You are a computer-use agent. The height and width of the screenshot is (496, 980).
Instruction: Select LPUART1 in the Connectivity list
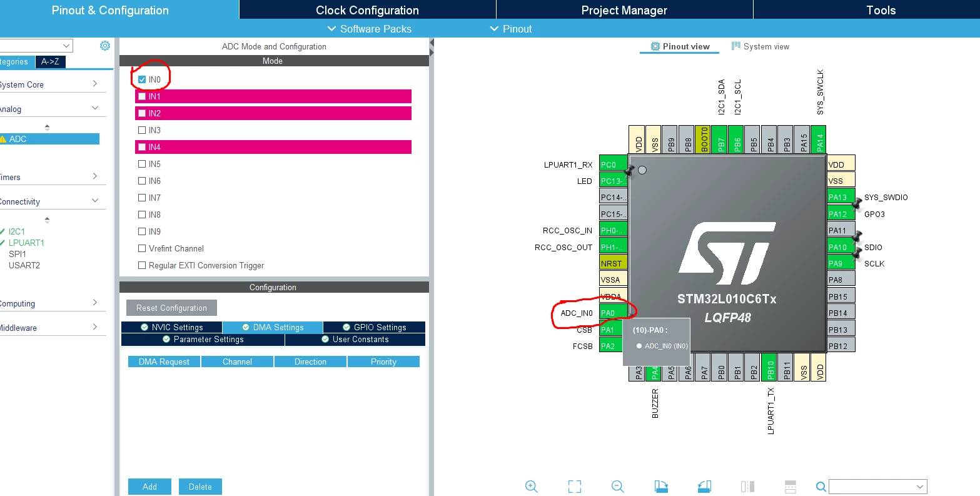click(x=26, y=243)
